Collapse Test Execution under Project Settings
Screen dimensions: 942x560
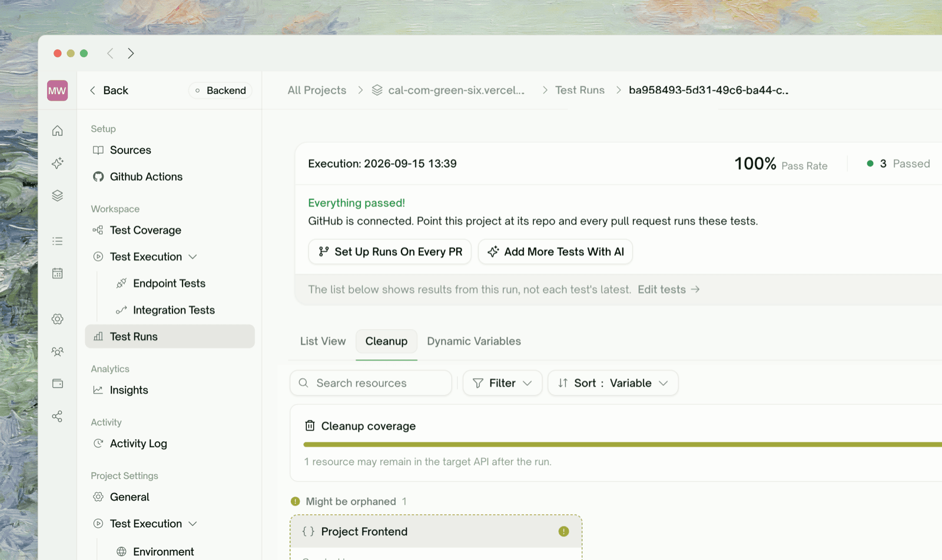coord(193,524)
